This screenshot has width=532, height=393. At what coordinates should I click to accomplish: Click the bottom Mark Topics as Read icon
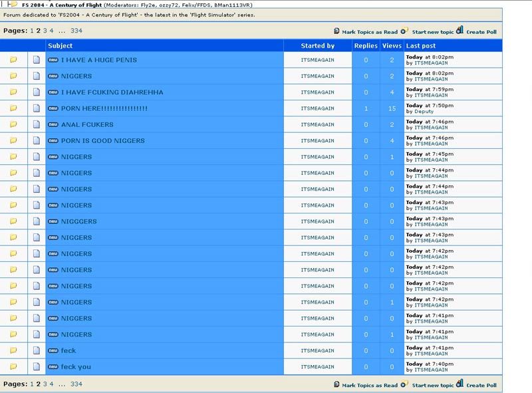tap(336, 384)
